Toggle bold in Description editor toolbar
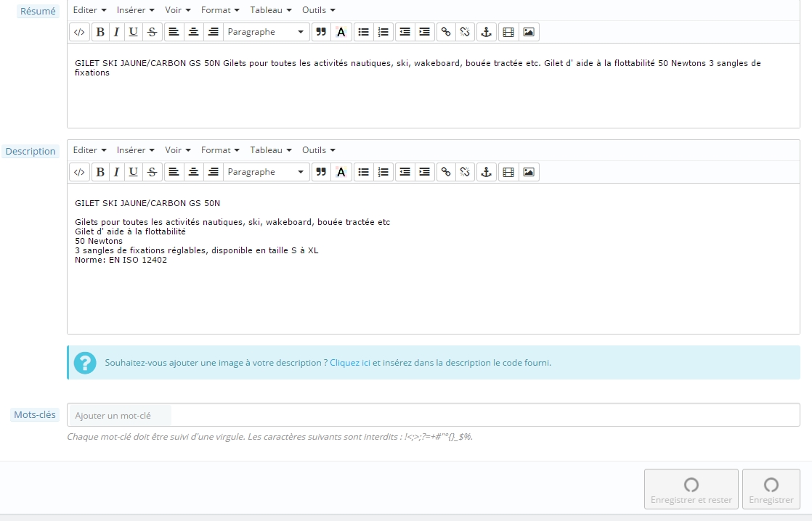The height and width of the screenshot is (521, 812). (100, 172)
